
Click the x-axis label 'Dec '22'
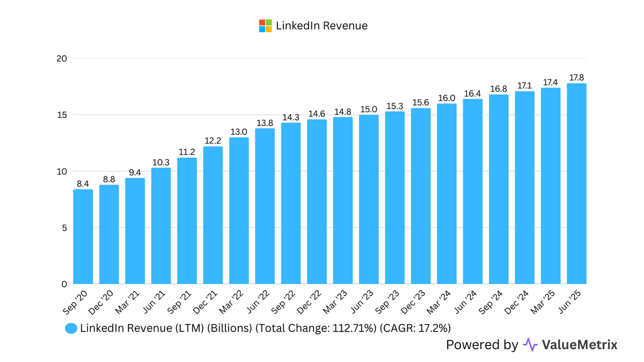[x=310, y=302]
